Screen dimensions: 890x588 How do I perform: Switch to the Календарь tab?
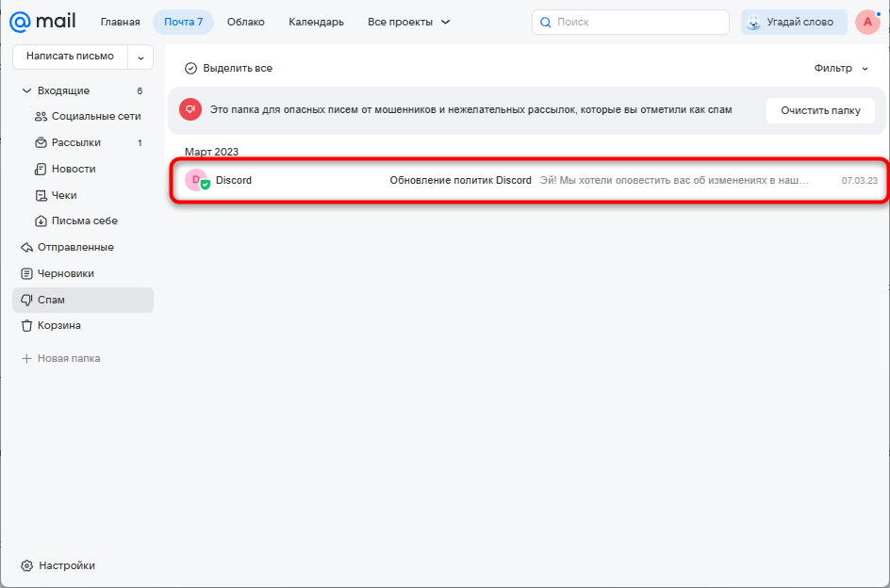(x=316, y=22)
